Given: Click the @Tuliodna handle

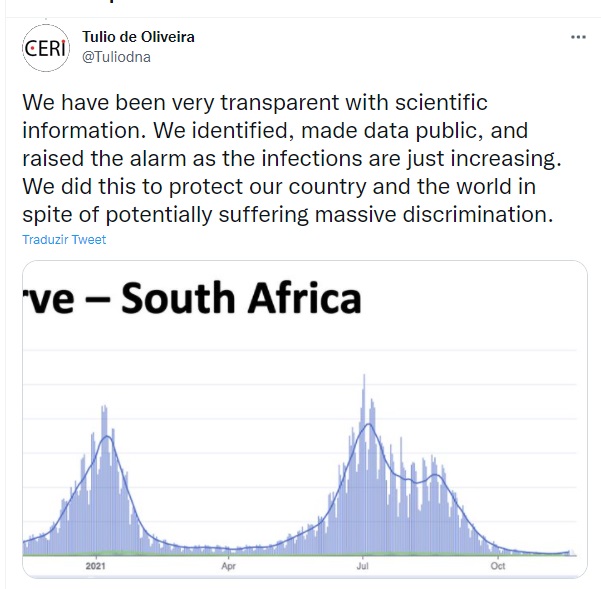Looking at the screenshot, I should pos(116,57).
